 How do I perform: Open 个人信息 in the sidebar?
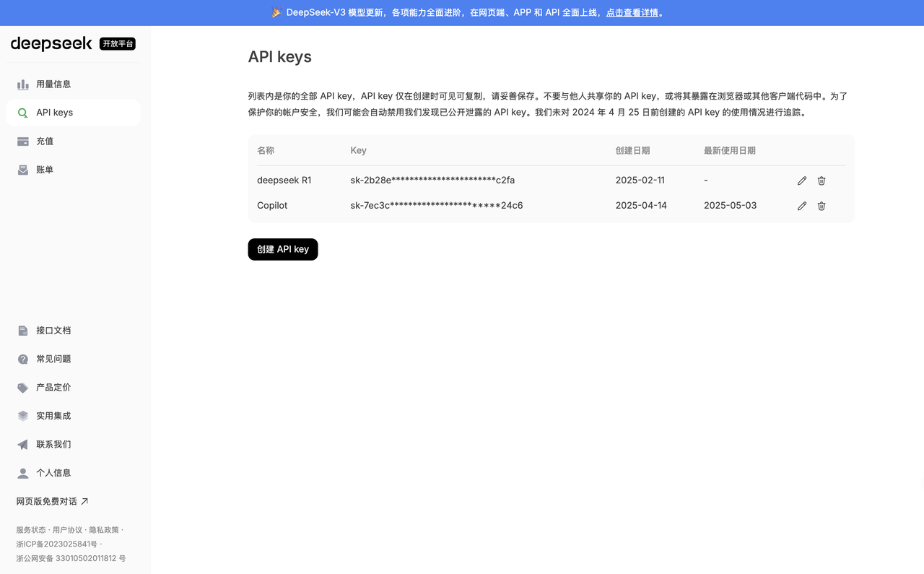tap(73, 473)
